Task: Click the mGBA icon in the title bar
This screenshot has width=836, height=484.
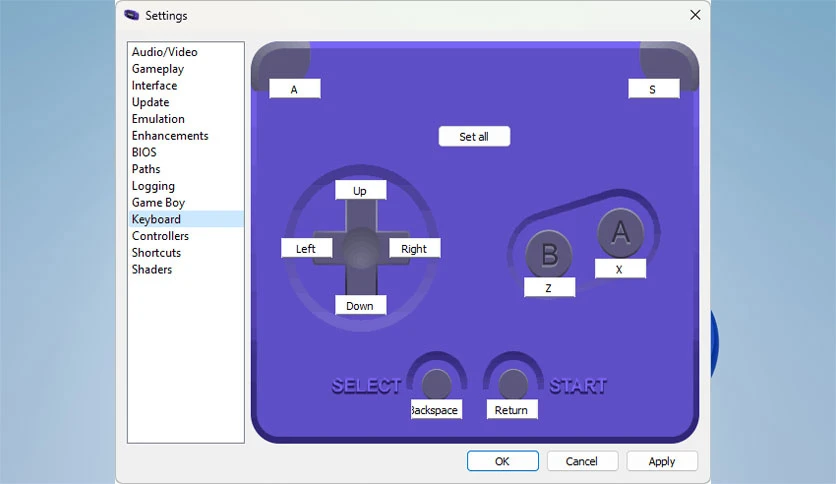Action: [132, 15]
